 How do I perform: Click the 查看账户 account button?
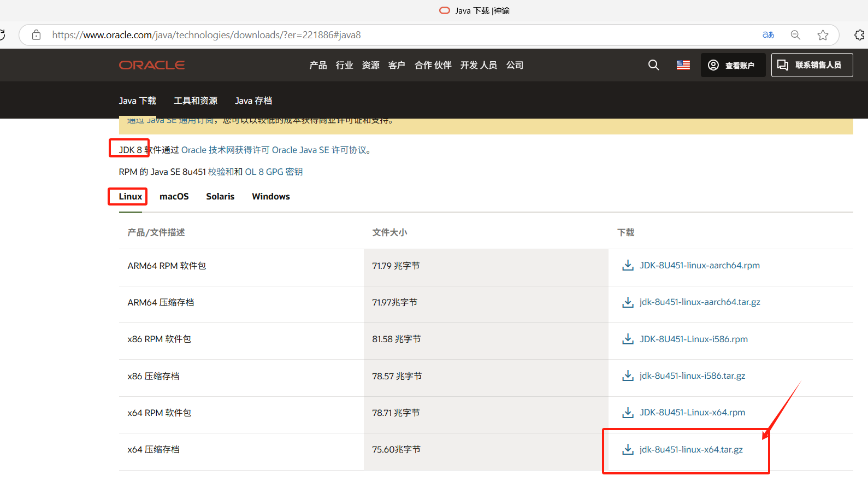click(733, 65)
